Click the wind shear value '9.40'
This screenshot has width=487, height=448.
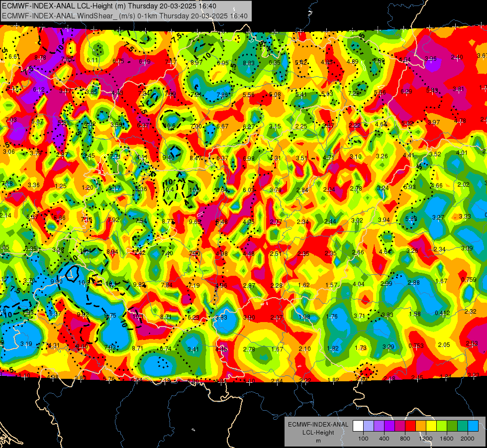168,158
